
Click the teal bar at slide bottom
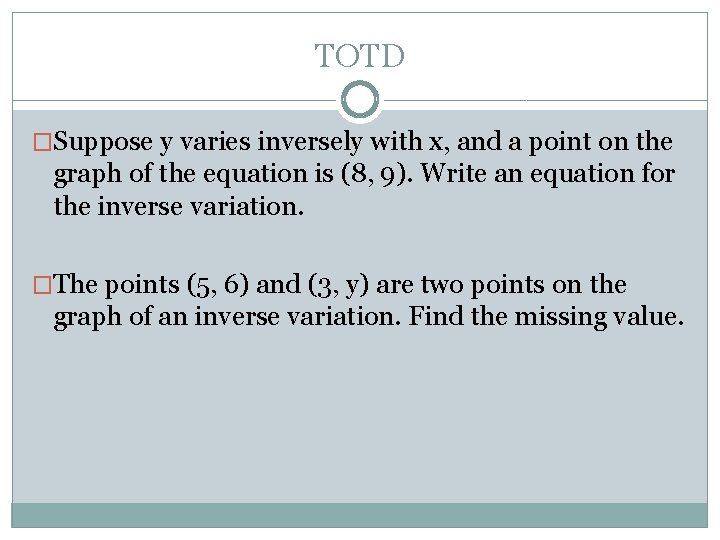[360, 515]
